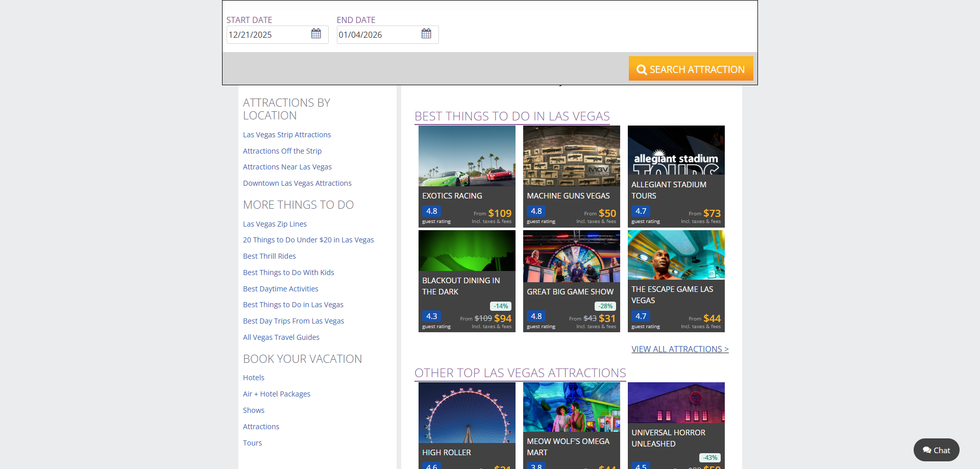Click View All Attractions link
980x469 pixels.
tap(680, 349)
